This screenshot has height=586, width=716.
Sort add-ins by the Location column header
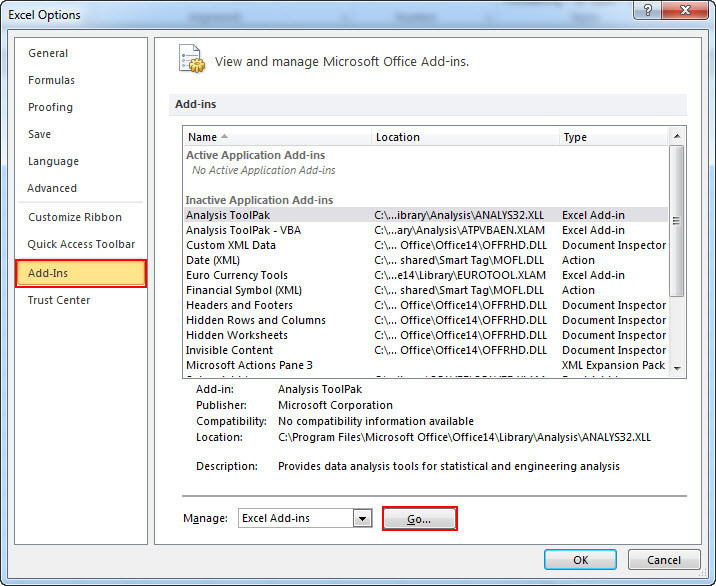coord(465,137)
